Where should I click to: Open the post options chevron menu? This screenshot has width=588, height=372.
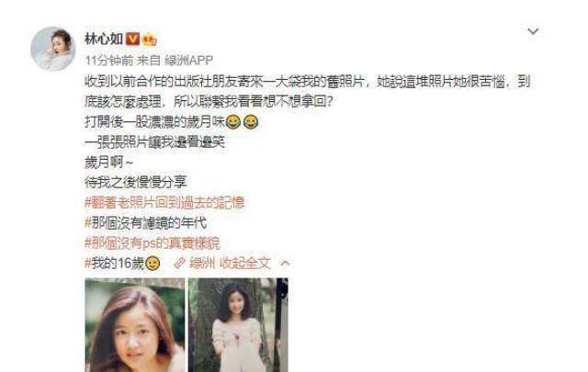533,31
